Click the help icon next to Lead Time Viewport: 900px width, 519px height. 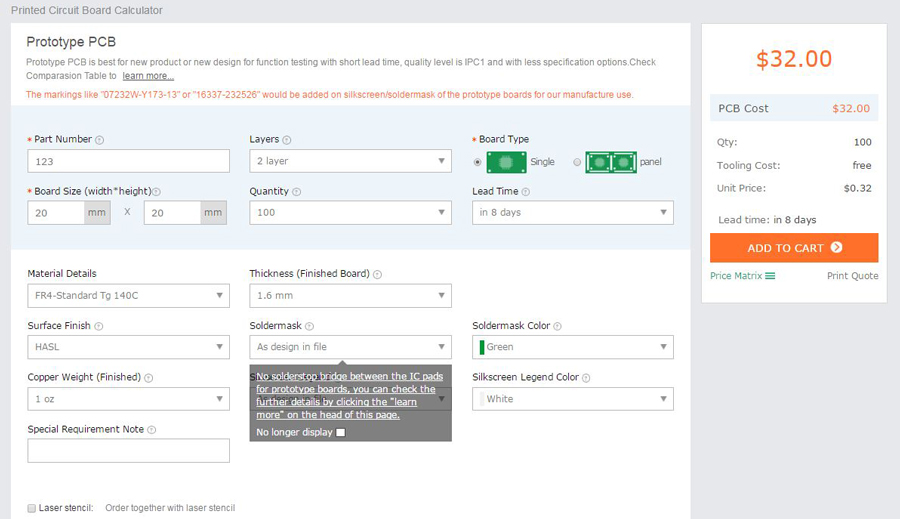tap(525, 192)
